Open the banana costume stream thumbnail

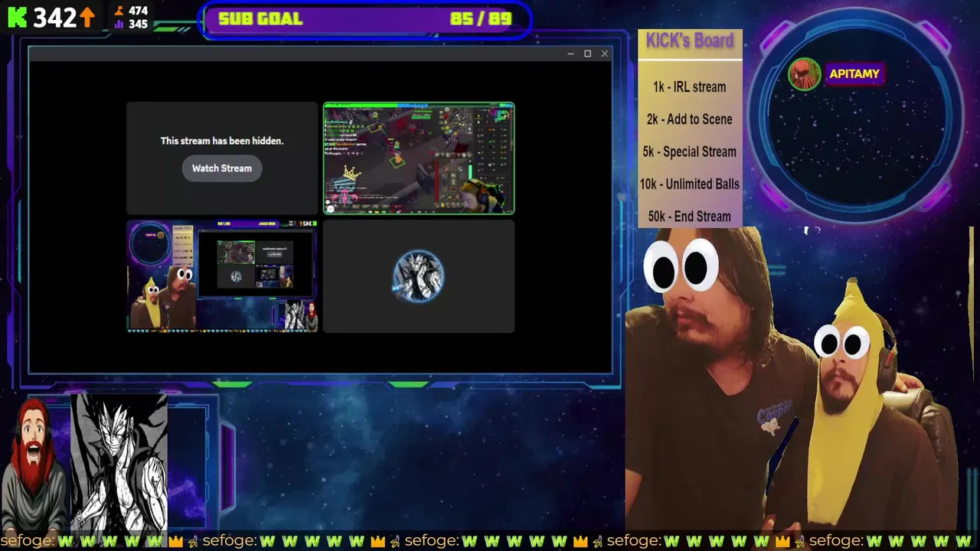click(222, 276)
